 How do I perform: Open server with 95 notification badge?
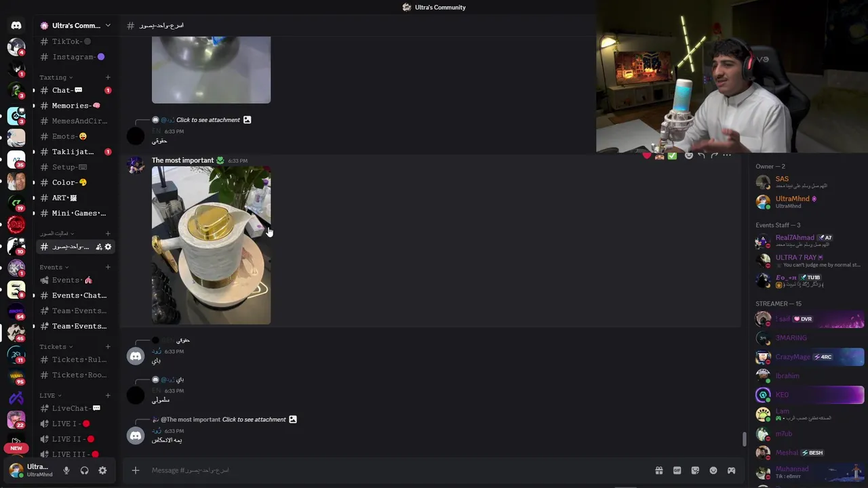(x=16, y=376)
